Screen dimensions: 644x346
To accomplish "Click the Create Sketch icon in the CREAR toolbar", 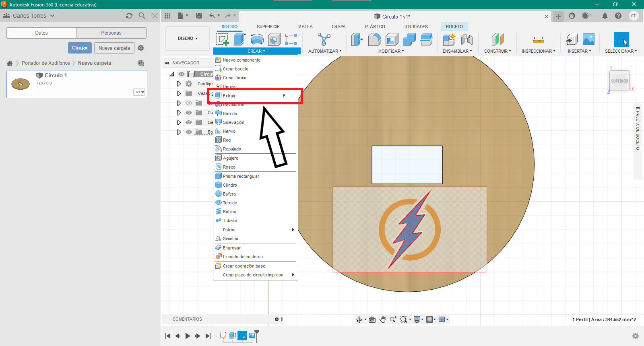I will coord(223,39).
